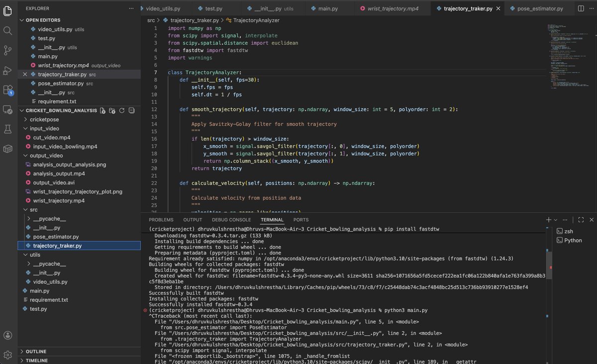Switch to wrist_trajectory.mp4 editor tab
Screen dimensions: 597x364
click(x=392, y=8)
